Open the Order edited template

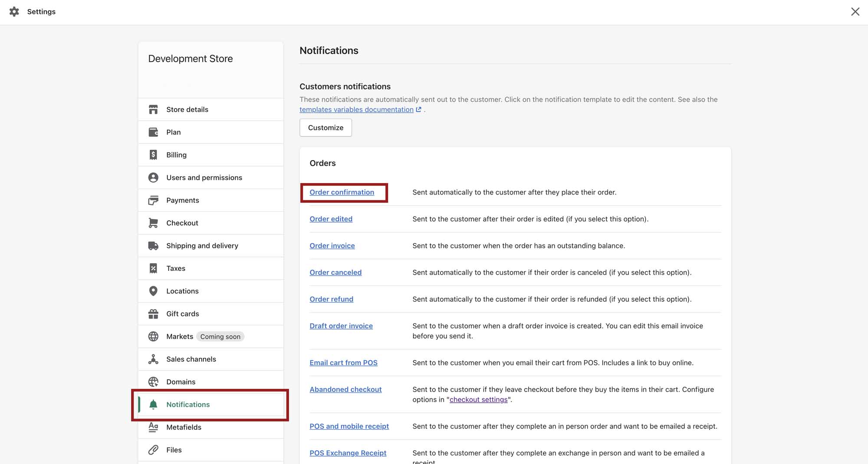point(331,219)
